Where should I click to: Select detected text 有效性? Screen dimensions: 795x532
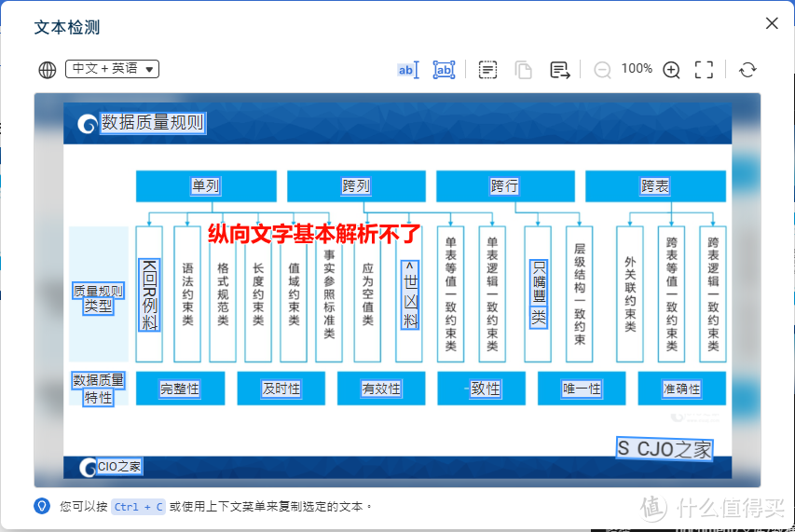click(x=381, y=389)
